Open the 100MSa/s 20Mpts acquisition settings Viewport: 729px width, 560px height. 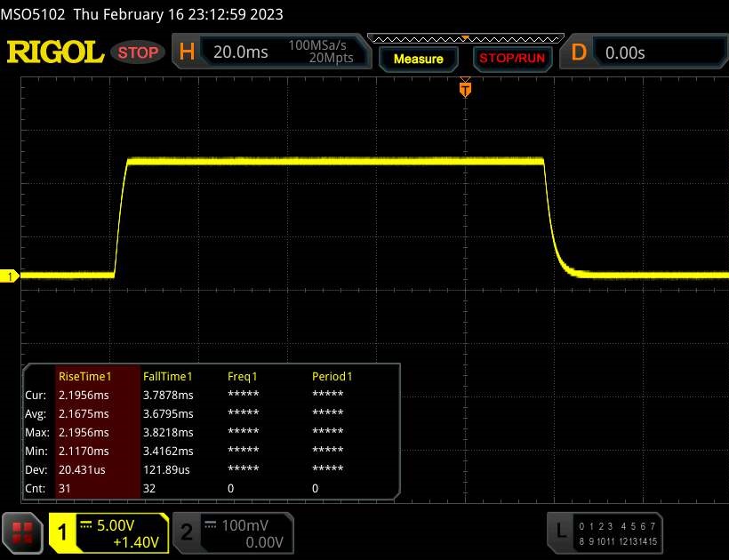coord(321,52)
